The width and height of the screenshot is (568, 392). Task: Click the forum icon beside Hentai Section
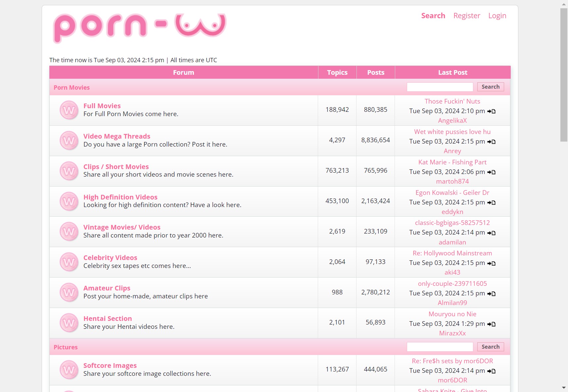coord(69,323)
